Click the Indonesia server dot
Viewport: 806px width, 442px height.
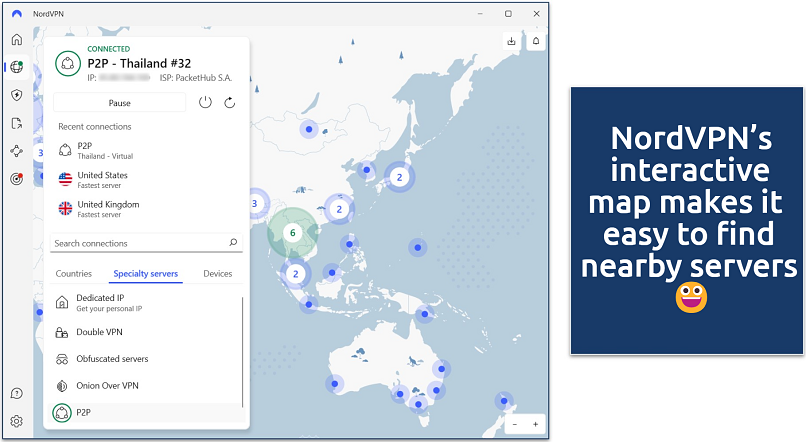(308, 304)
